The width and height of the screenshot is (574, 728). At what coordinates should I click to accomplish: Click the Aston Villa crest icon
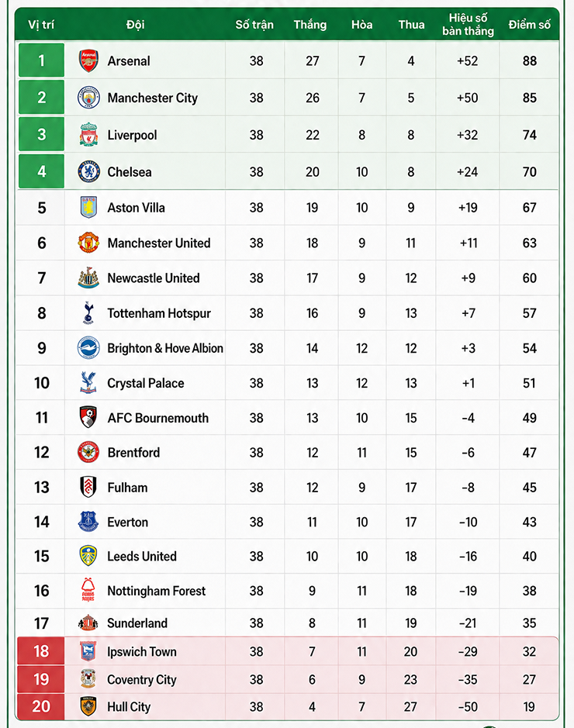(88, 208)
